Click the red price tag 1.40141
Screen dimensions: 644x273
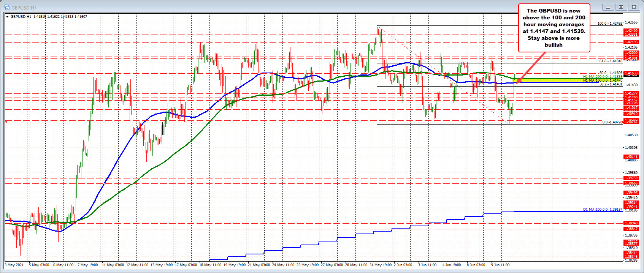point(631,157)
